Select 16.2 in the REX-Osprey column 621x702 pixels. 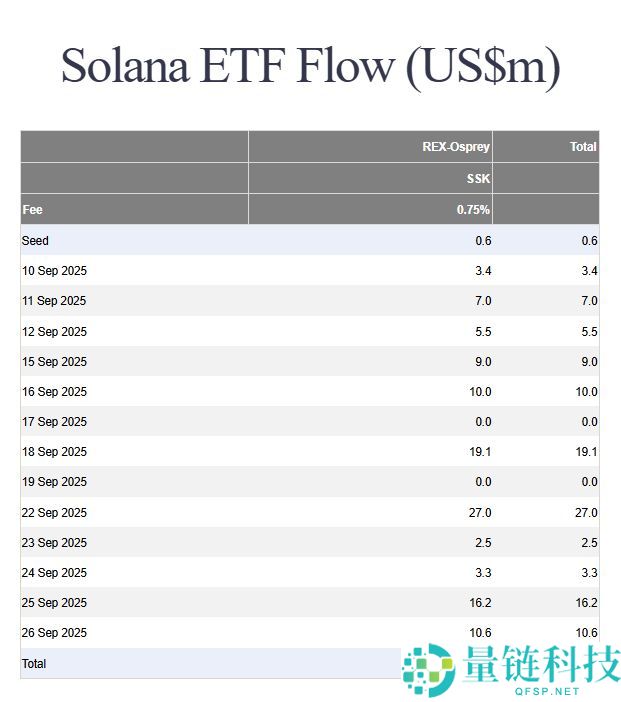pyautogui.click(x=480, y=603)
